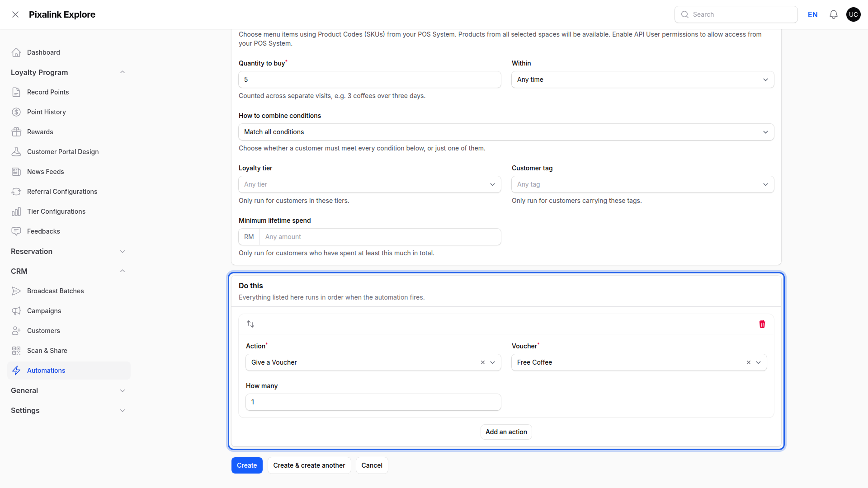Open the Match all conditions dropdown
The width and height of the screenshot is (868, 488).
pyautogui.click(x=506, y=132)
